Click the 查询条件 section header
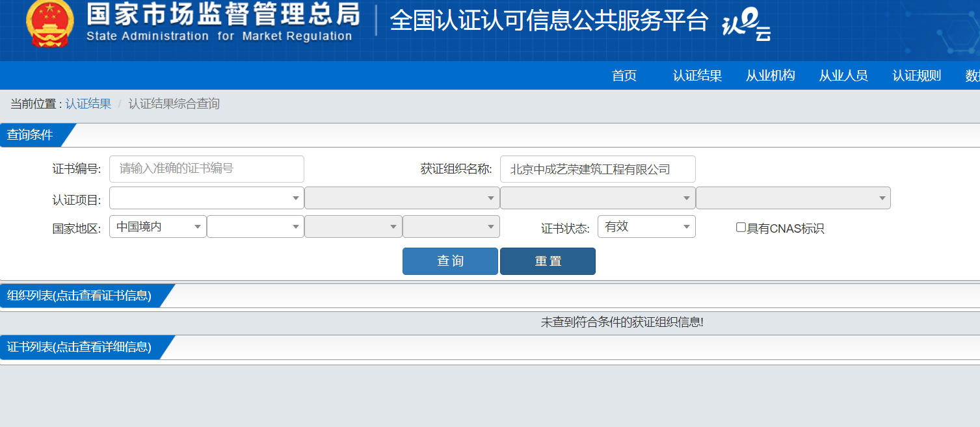The image size is (980, 427). (x=31, y=135)
